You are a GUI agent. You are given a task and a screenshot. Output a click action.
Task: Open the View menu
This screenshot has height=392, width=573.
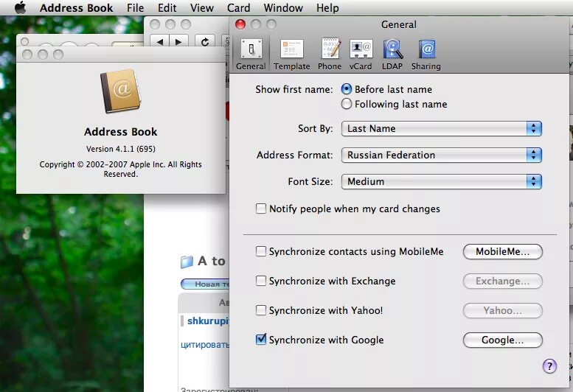click(202, 7)
